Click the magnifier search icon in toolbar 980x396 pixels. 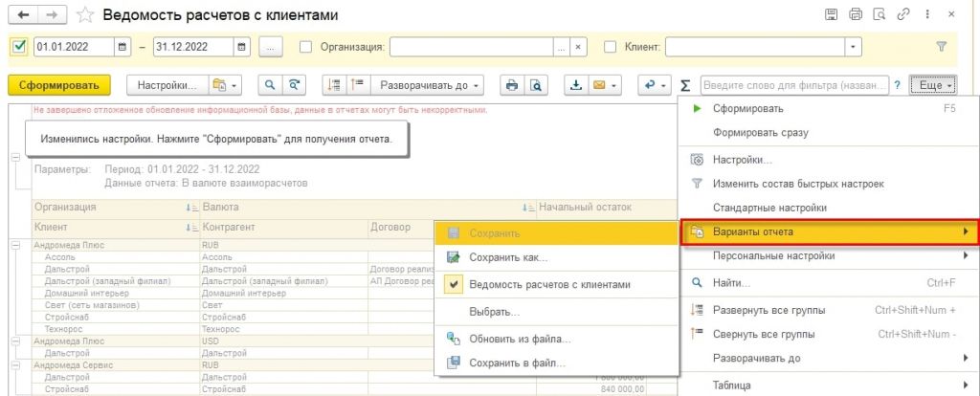[270, 85]
